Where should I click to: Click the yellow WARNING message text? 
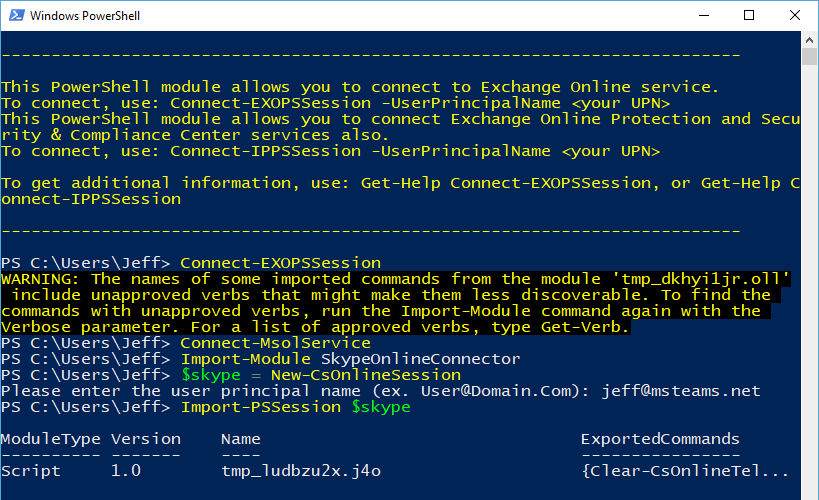395,303
